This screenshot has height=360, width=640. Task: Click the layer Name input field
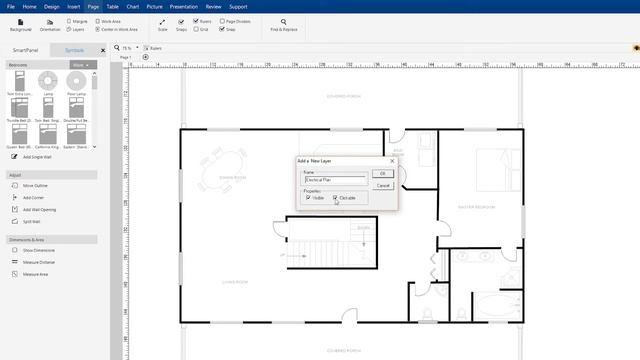click(335, 180)
